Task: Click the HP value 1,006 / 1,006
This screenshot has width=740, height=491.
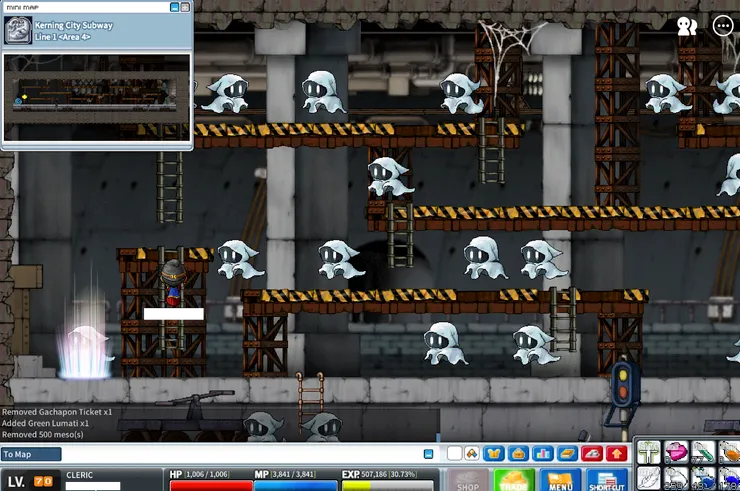Action: tap(207, 474)
